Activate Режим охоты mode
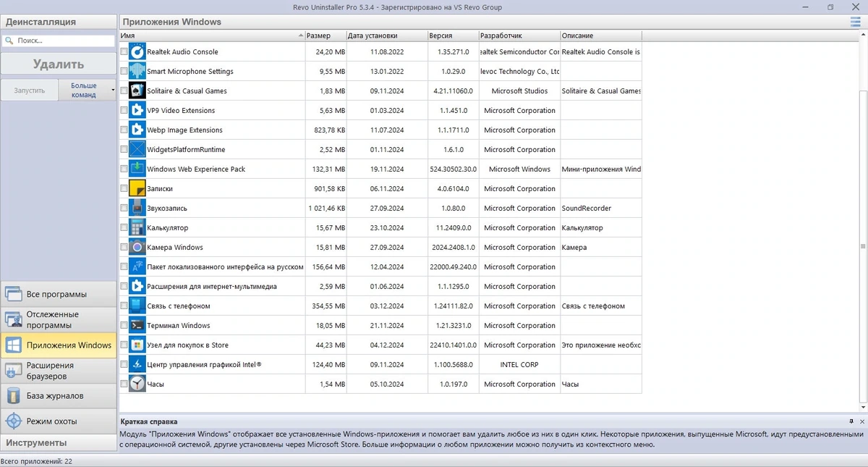Image resolution: width=868 pixels, height=467 pixels. click(59, 421)
